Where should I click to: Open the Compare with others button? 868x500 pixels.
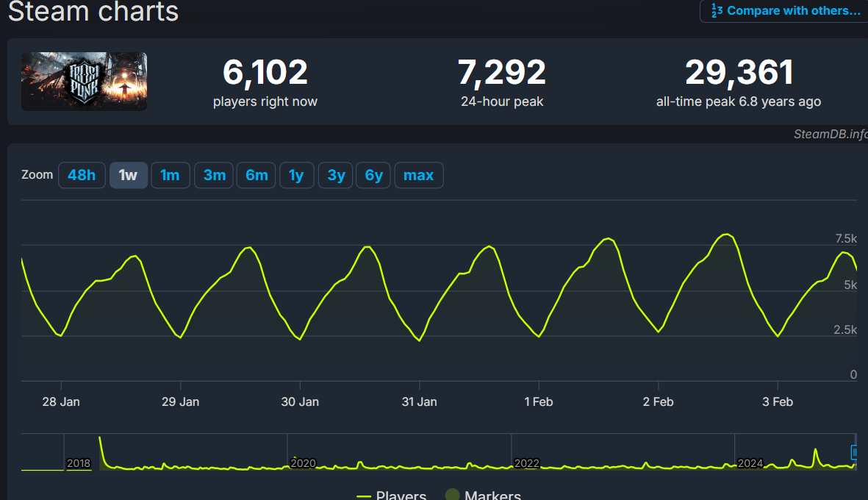[784, 10]
